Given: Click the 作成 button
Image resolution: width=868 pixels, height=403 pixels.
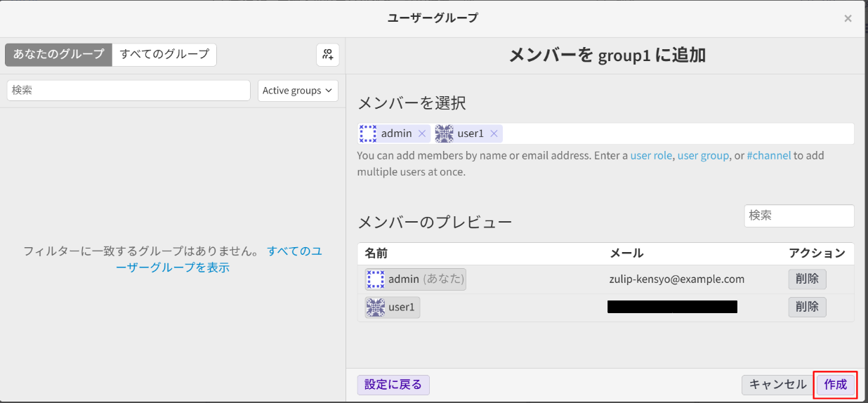Looking at the screenshot, I should (836, 385).
